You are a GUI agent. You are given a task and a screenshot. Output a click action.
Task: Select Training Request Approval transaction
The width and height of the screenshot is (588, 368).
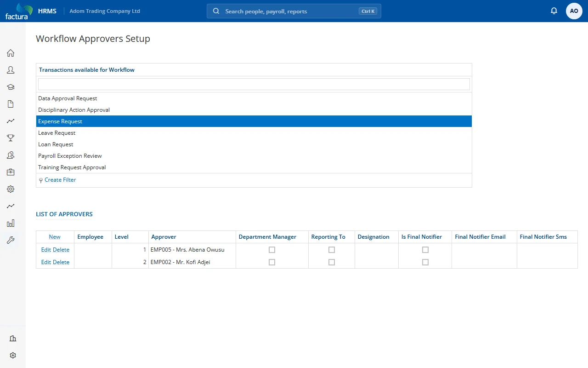tap(254, 167)
